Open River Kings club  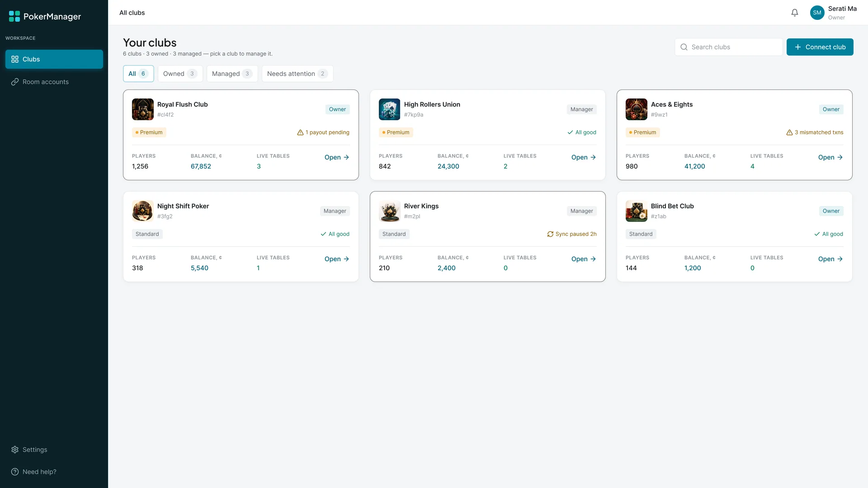[584, 259]
